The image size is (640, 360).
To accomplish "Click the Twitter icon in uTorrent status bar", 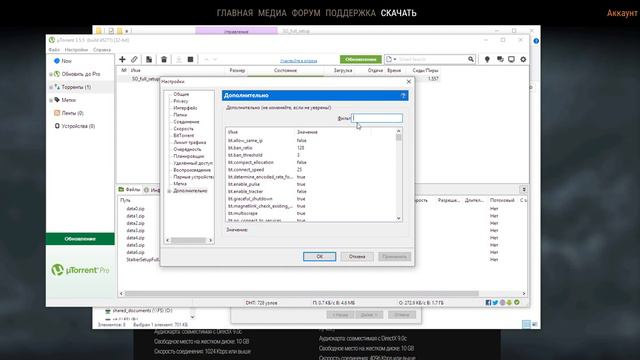I will [495, 302].
